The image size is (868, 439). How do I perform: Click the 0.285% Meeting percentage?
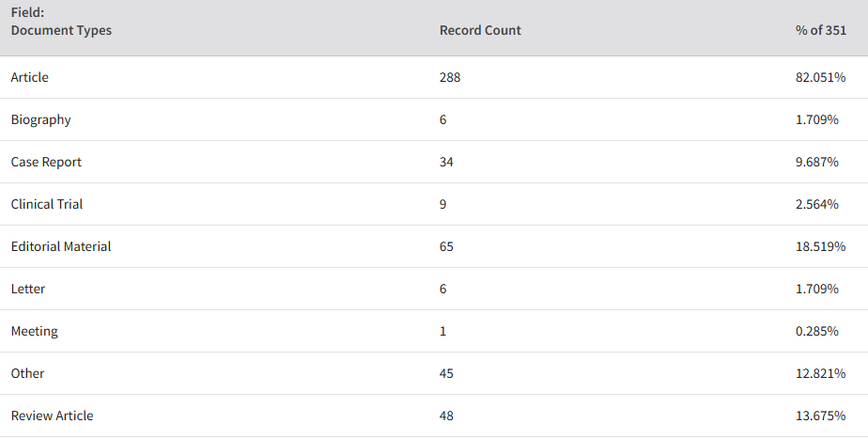(817, 331)
